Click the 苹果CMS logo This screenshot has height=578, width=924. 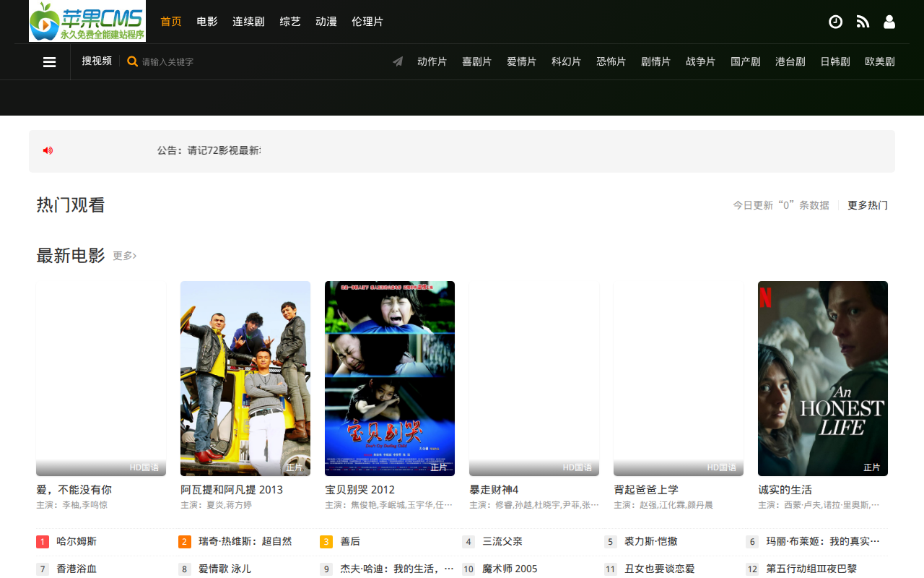pyautogui.click(x=87, y=21)
